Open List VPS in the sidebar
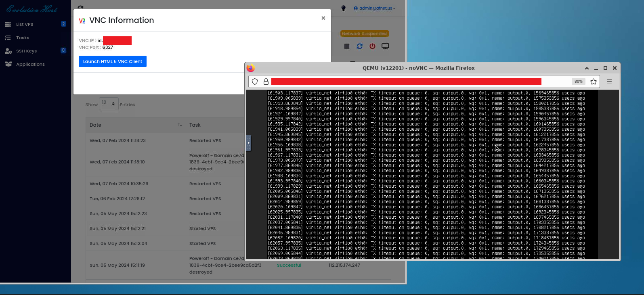Screen dimensions: 644x295 click(25, 24)
